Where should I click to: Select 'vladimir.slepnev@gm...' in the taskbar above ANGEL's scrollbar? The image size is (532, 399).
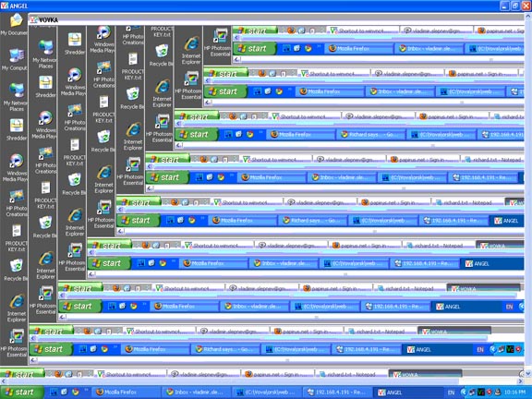click(x=203, y=374)
